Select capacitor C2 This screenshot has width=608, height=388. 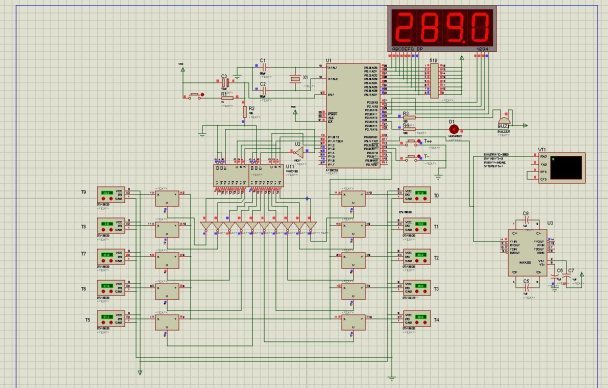coord(263,90)
